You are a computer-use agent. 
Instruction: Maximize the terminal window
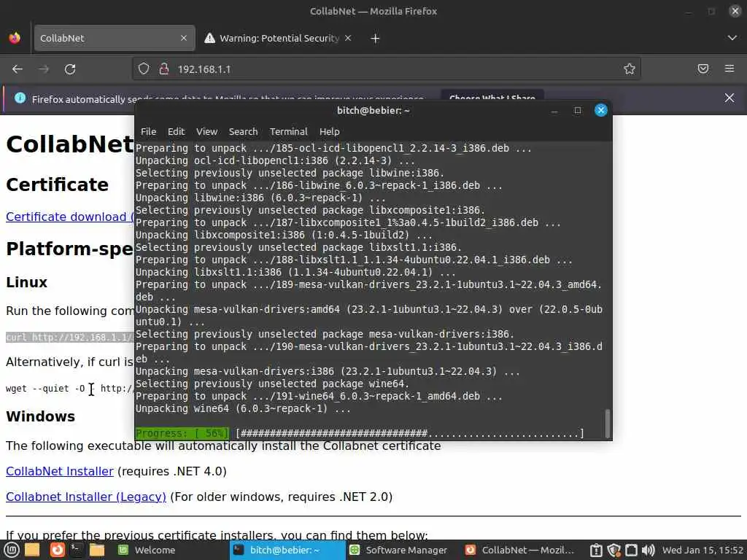point(578,111)
